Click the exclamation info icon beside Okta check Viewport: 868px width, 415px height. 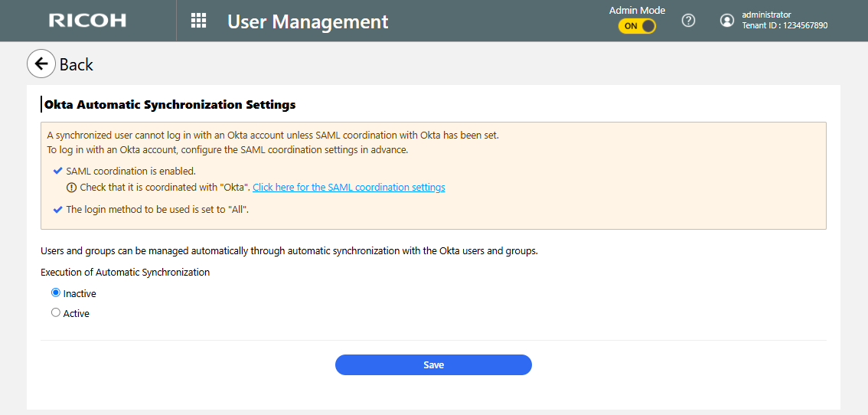(x=72, y=188)
